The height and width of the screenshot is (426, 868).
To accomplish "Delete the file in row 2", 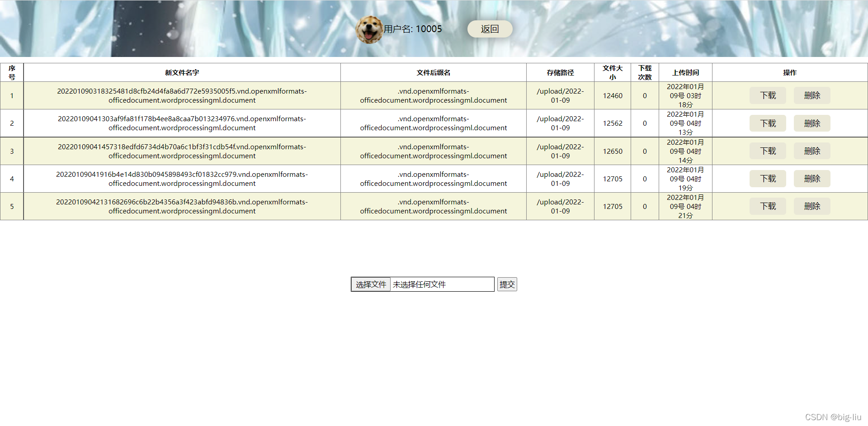I will (812, 123).
